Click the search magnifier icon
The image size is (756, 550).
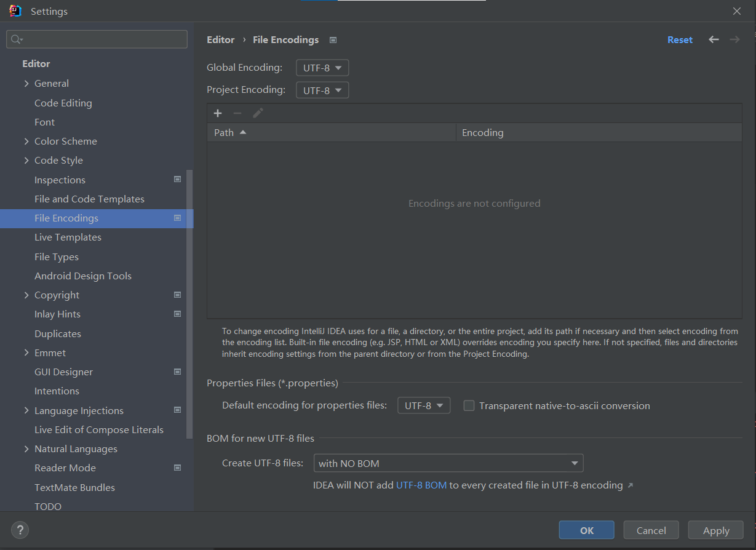pos(16,39)
